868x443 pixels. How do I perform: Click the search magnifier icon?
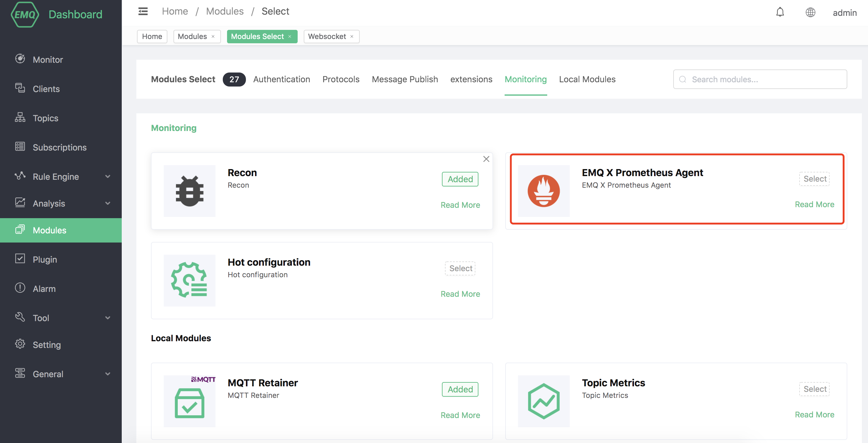click(683, 80)
